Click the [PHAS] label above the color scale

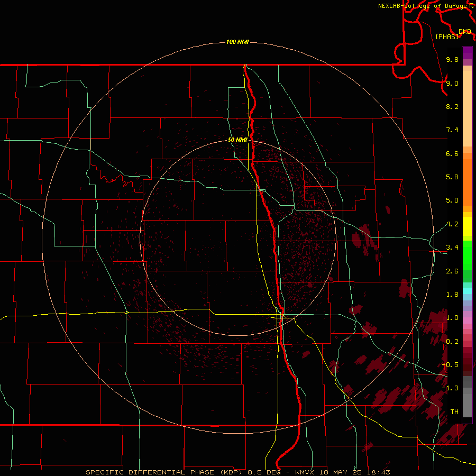447,36
